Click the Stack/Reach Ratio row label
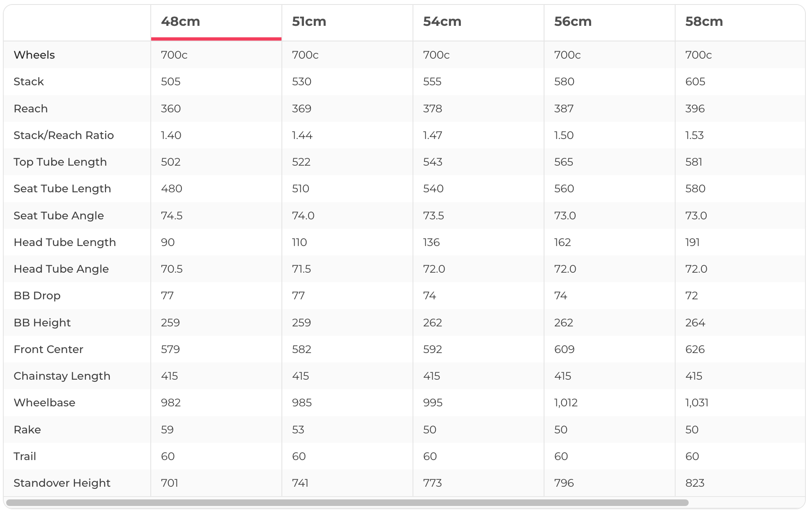 pos(64,135)
